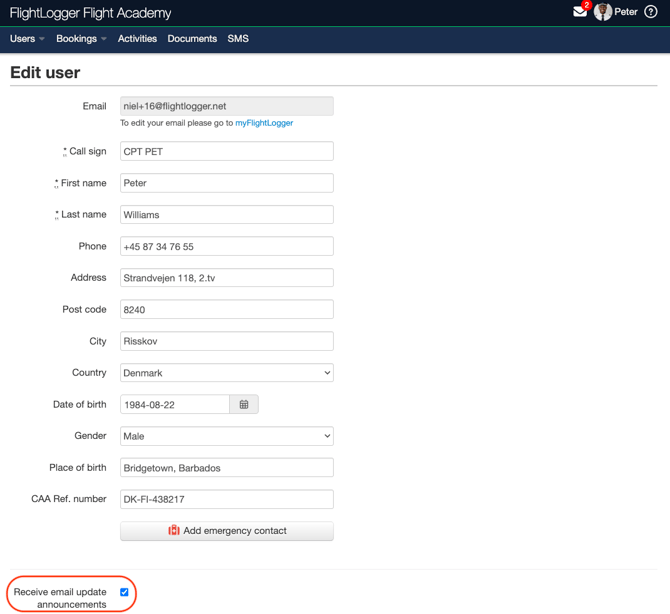Open the SMS menu item

tap(238, 38)
